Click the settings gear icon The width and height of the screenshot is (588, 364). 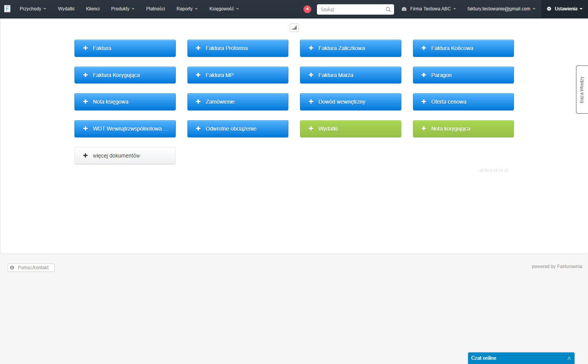[x=549, y=9]
